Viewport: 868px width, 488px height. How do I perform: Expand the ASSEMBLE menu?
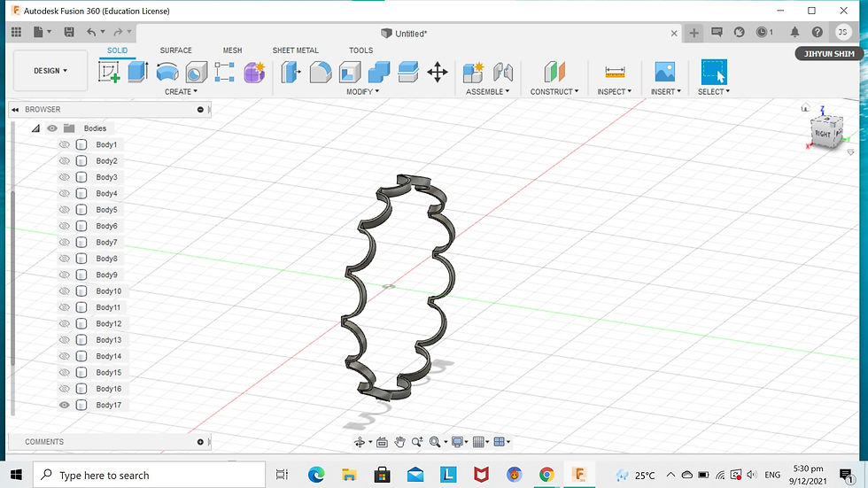point(488,92)
